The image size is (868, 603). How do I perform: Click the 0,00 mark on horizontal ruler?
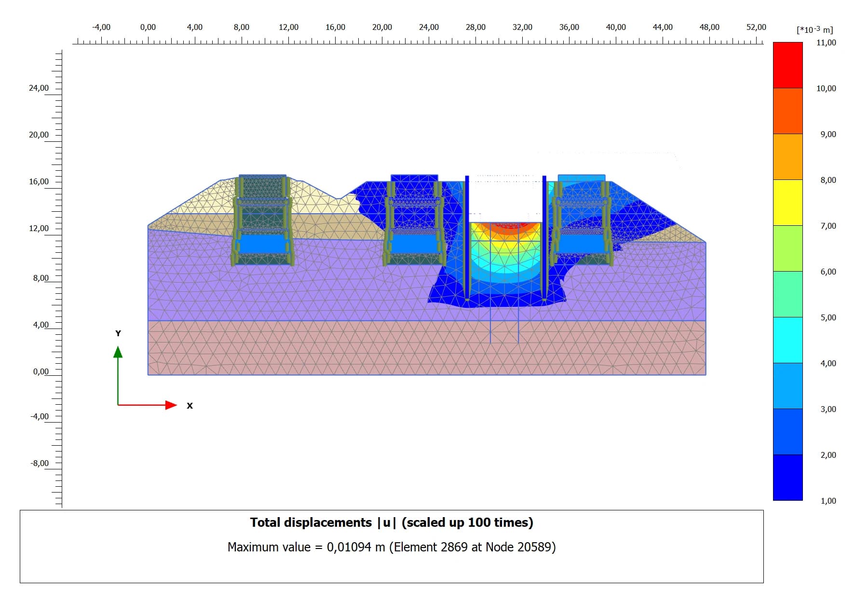point(148,27)
